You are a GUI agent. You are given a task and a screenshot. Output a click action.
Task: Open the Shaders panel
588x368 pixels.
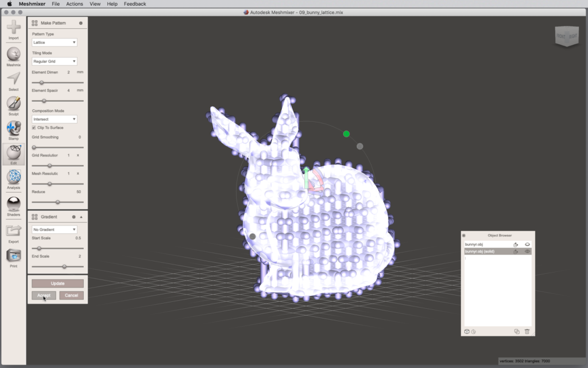(13, 204)
